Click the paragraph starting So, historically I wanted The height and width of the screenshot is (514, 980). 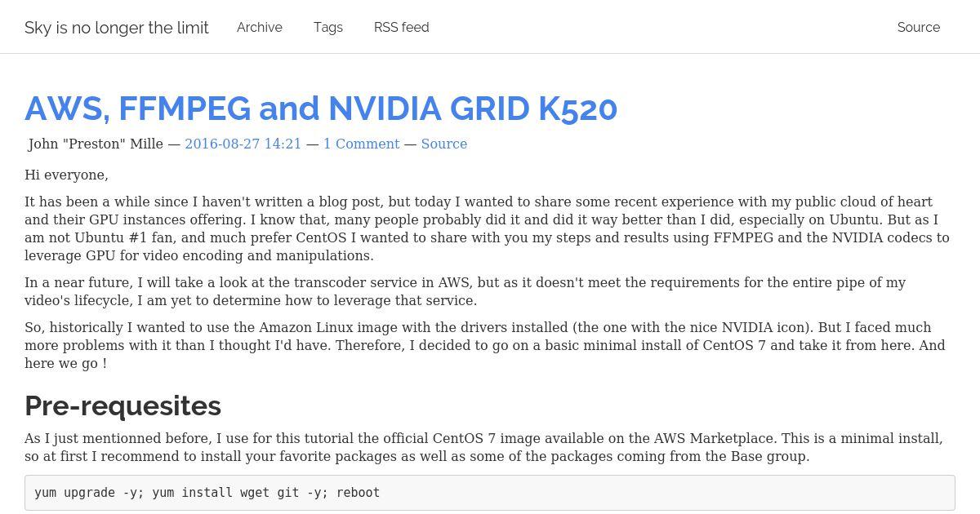[485, 345]
